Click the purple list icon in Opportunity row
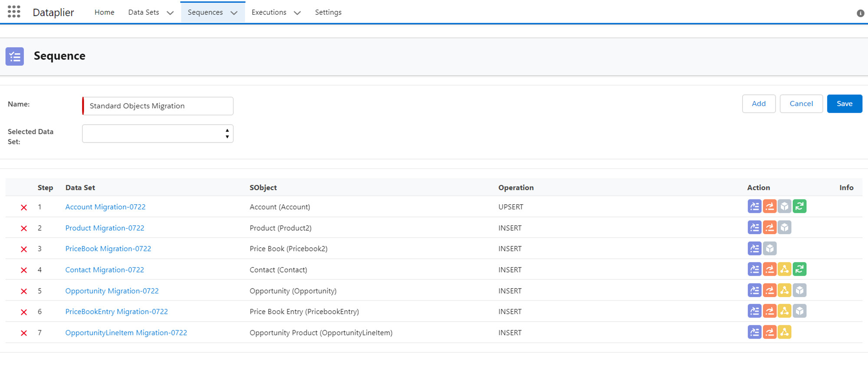868x365 pixels. pos(754,290)
